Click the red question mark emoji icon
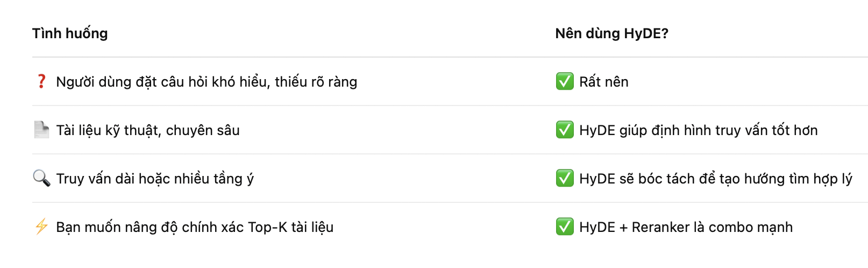The height and width of the screenshot is (268, 868). pyautogui.click(x=41, y=81)
